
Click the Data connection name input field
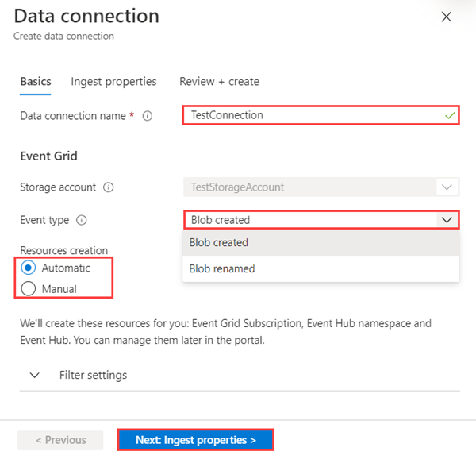(x=313, y=115)
